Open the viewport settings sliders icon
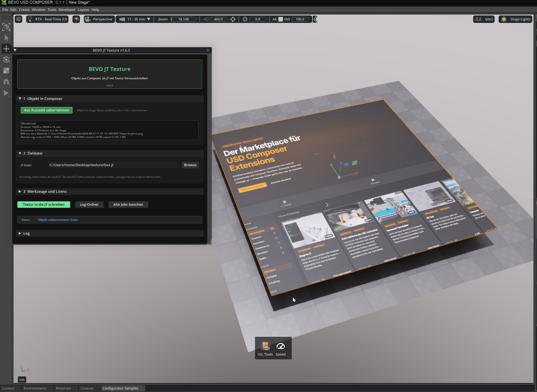537x392 pixels. point(18,19)
